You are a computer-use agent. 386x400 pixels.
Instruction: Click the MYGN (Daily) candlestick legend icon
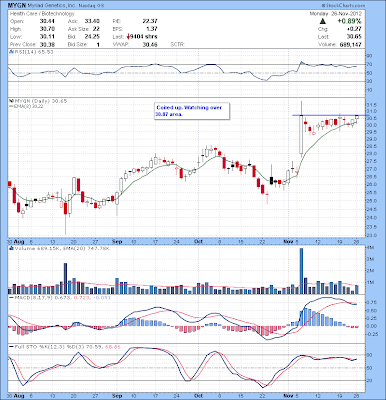[11, 101]
